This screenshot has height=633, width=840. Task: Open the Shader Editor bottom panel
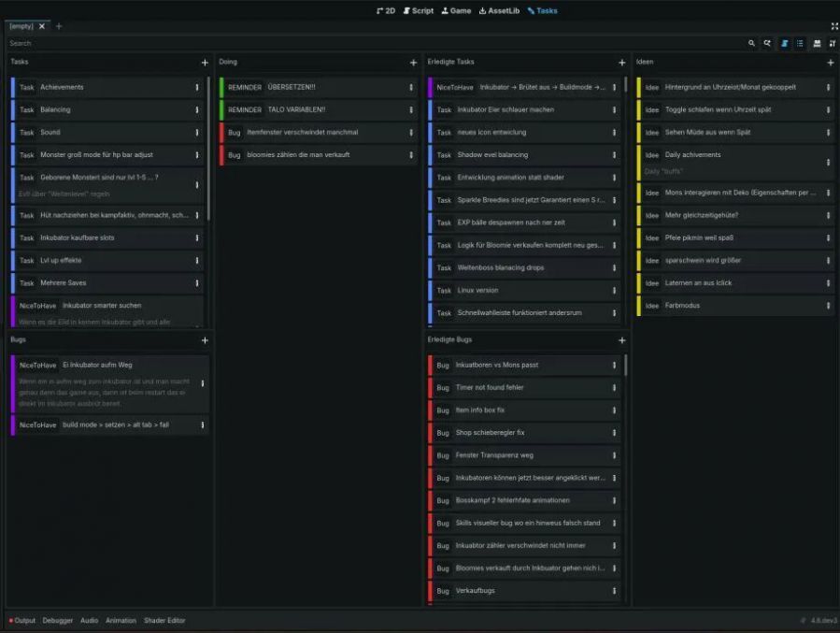(164, 620)
